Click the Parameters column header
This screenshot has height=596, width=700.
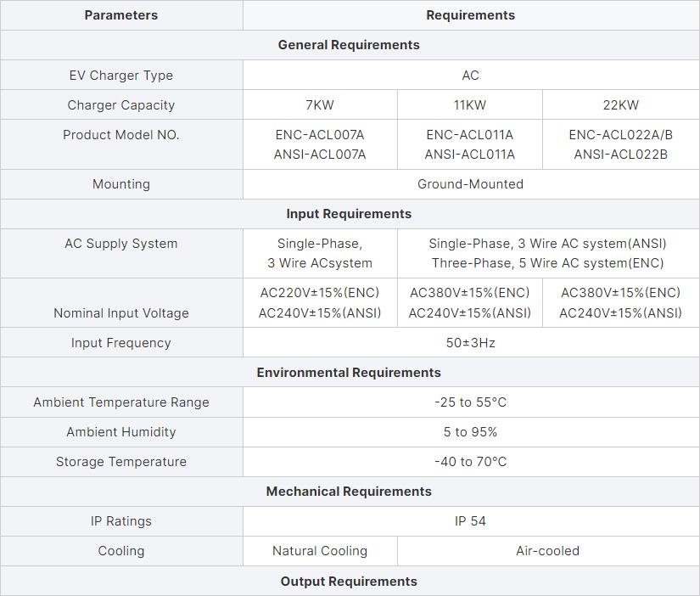pyautogui.click(x=121, y=15)
